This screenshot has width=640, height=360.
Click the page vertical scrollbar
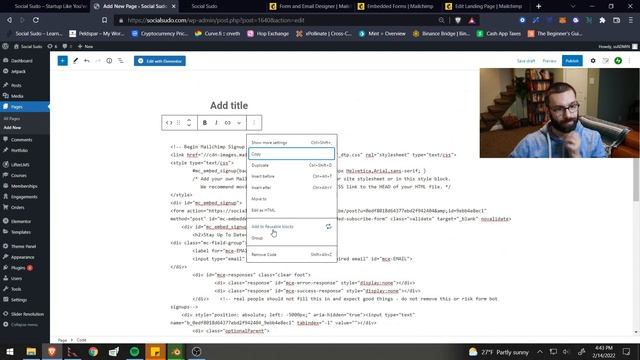[636, 180]
